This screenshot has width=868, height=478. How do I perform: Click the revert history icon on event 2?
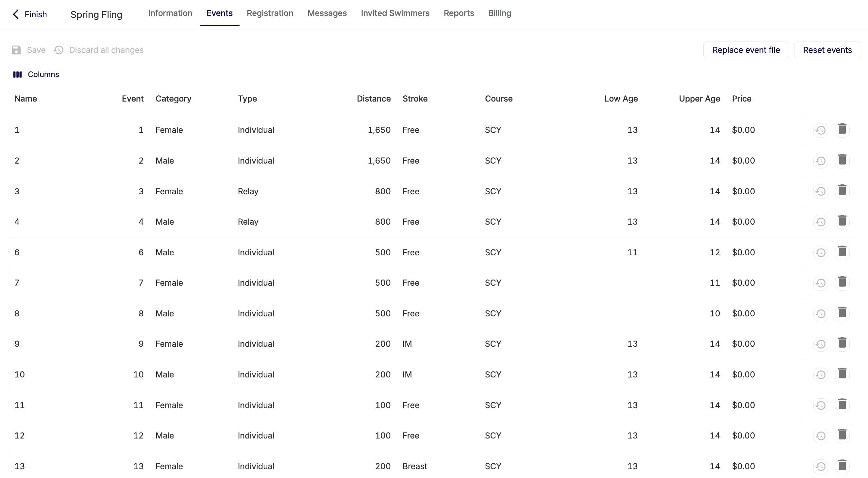tap(821, 161)
